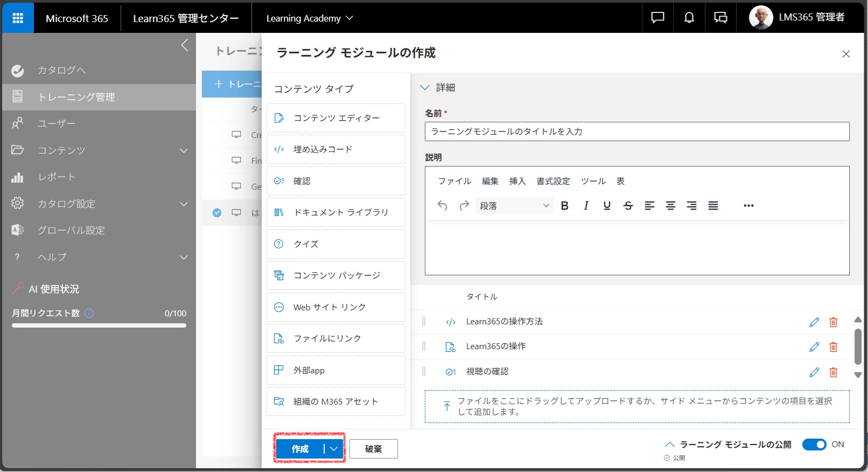This screenshot has height=472, width=868.
Task: Click inside the 説明 editor text area
Action: (x=637, y=247)
